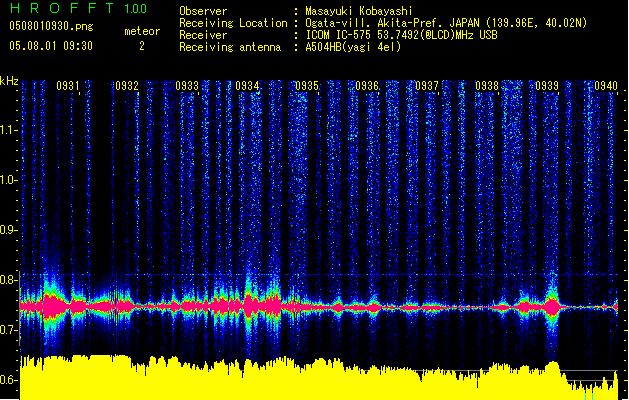Click the 0935 time marker
This screenshot has height=400, width=629.
pyautogui.click(x=307, y=86)
